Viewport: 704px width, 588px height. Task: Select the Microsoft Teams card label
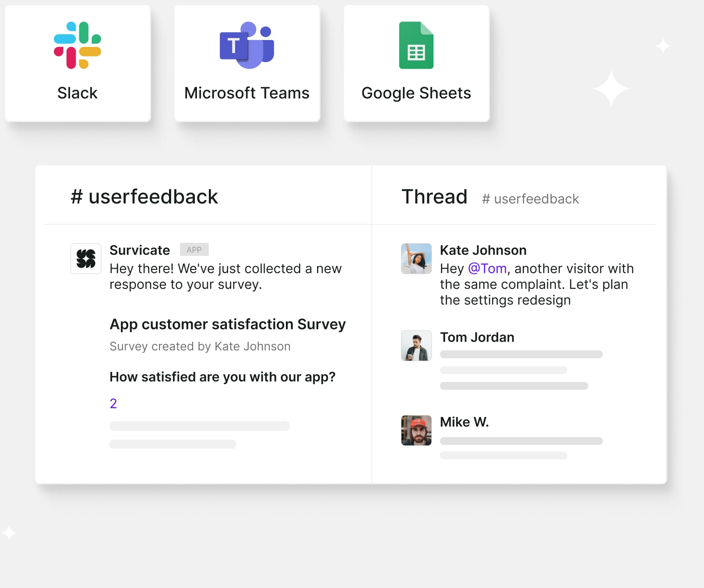247,93
